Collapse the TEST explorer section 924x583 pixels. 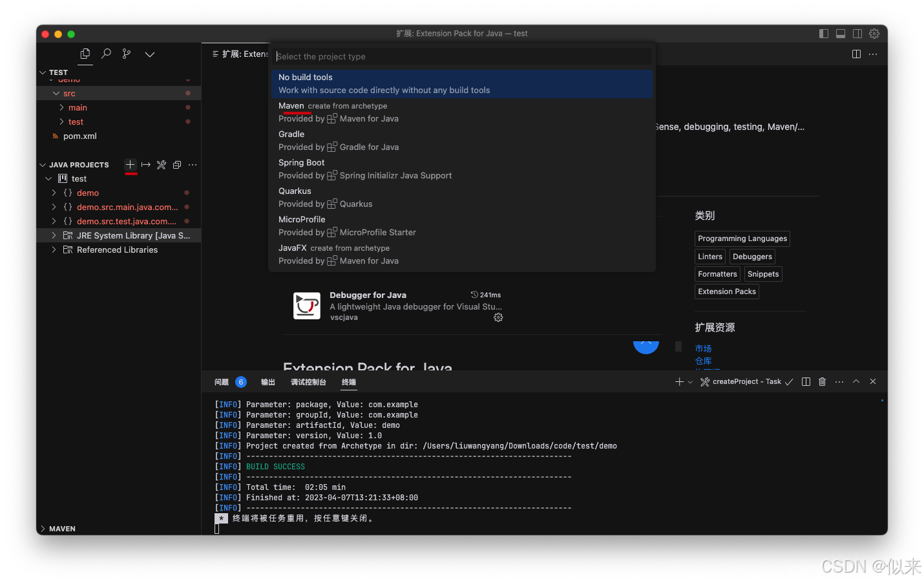[x=118, y=72]
